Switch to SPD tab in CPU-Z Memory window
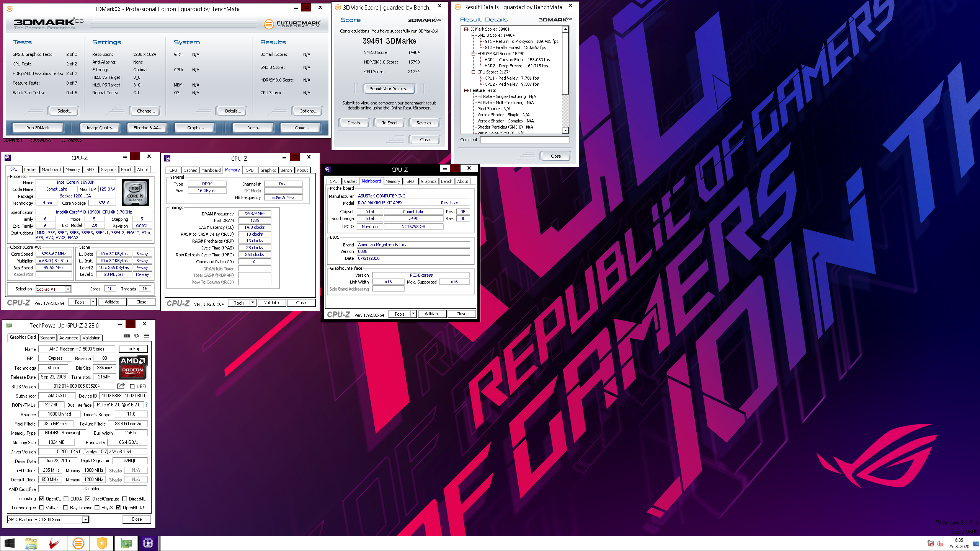Screen dimensions: 980x551 click(x=250, y=170)
